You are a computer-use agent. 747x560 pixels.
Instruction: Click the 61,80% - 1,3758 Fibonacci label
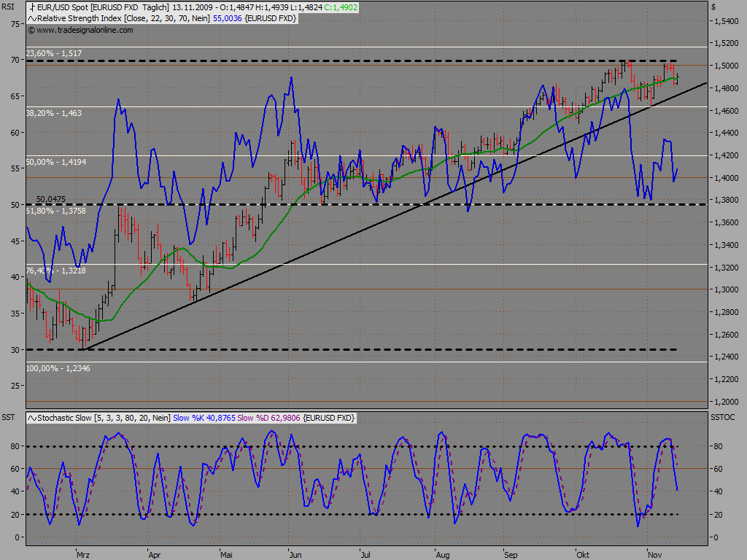click(x=56, y=211)
